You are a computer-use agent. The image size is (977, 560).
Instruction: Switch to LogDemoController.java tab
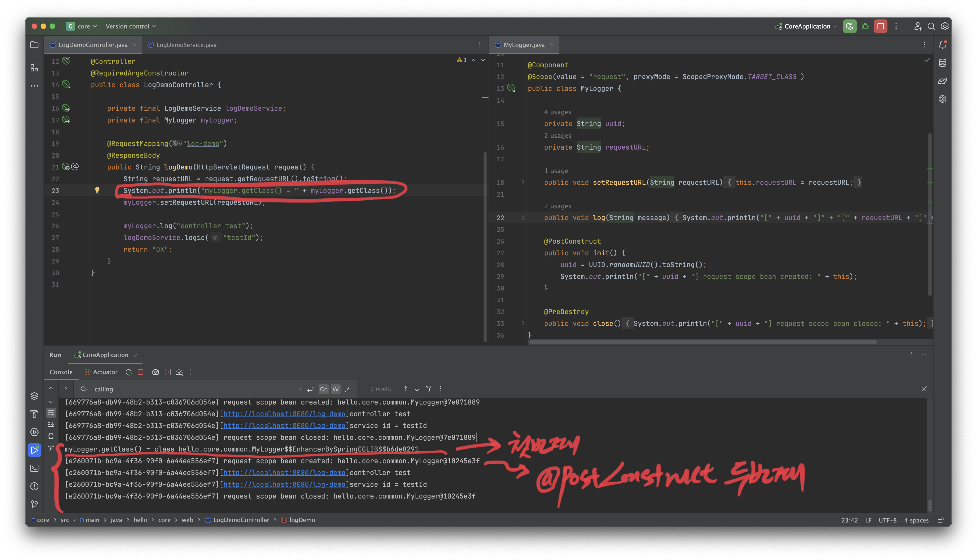point(93,45)
